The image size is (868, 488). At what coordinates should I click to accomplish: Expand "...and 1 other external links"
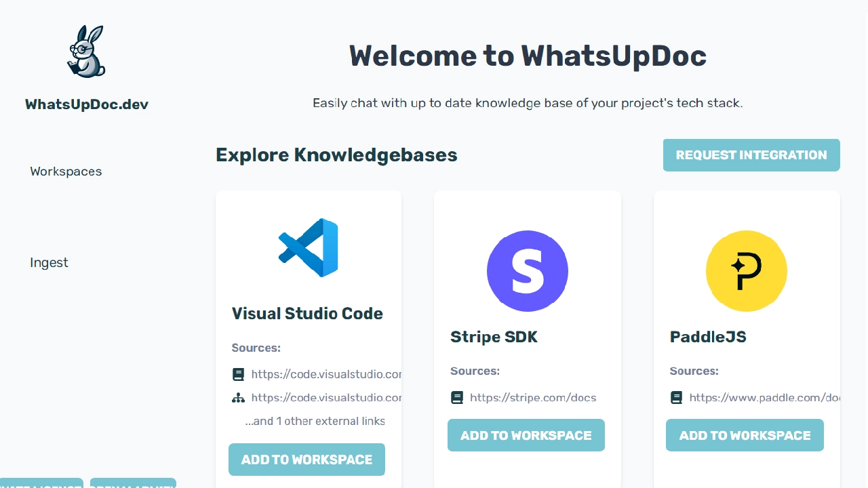coord(315,421)
